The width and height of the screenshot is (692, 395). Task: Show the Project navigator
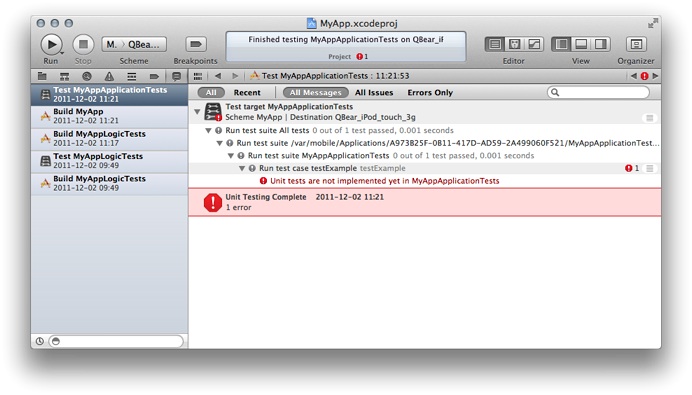click(42, 76)
